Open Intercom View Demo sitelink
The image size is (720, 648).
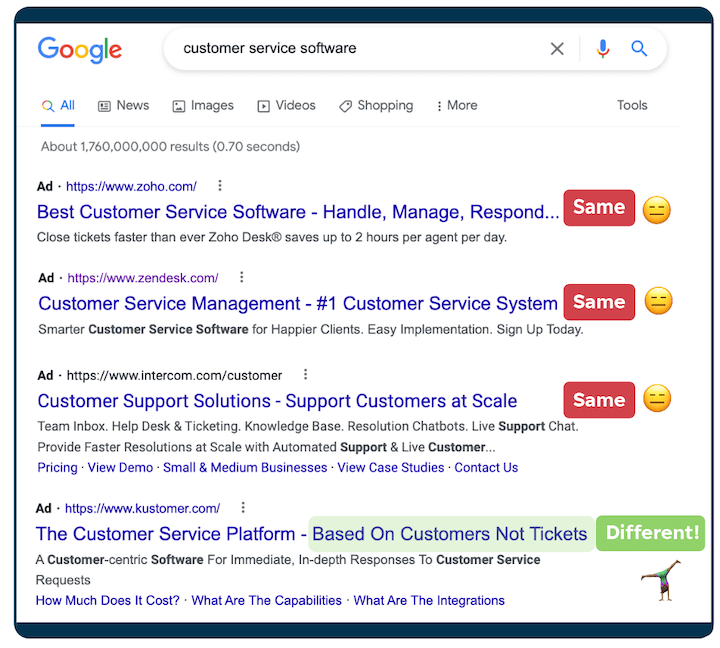120,468
